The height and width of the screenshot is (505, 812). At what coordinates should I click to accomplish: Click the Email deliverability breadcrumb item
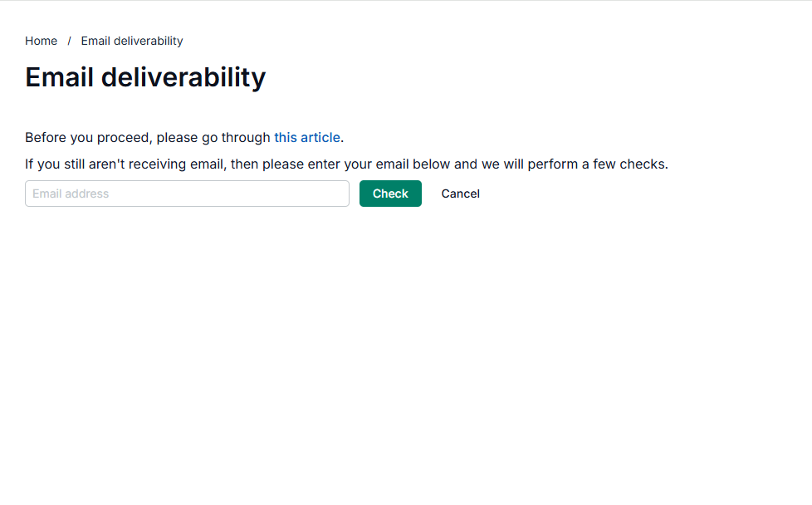click(132, 41)
